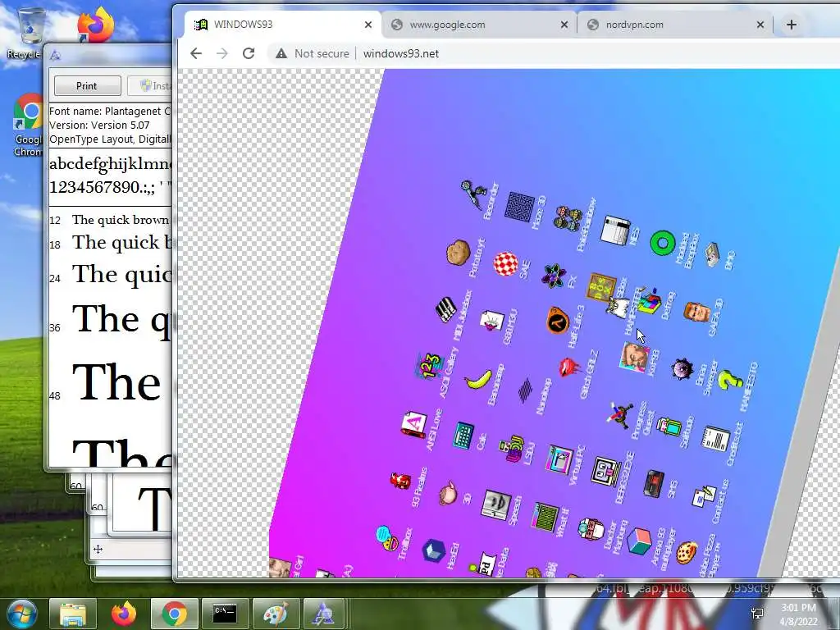
Task: Launch the HexEd blue cube icon
Action: point(434,550)
